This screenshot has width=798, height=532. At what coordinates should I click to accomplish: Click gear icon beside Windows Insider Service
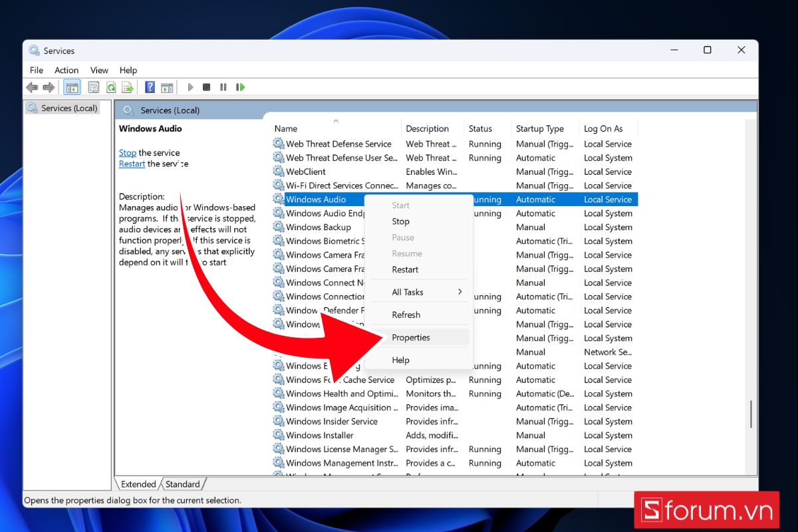(x=279, y=421)
